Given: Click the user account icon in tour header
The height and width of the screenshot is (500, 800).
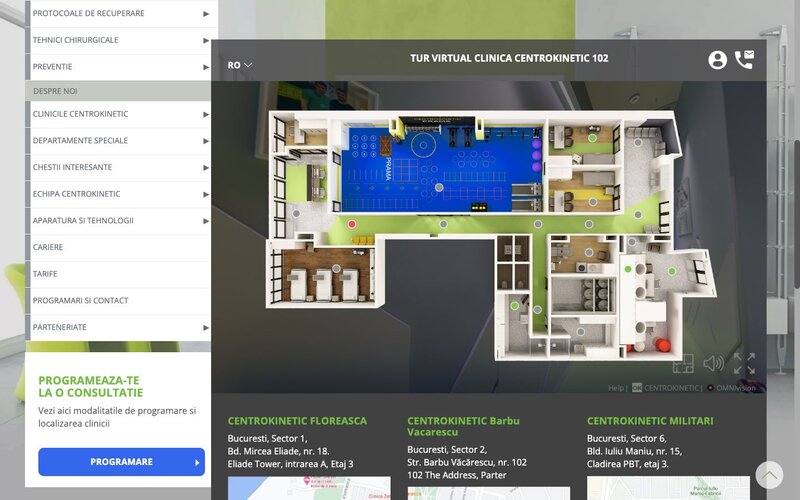Looking at the screenshot, I should pyautogui.click(x=717, y=60).
